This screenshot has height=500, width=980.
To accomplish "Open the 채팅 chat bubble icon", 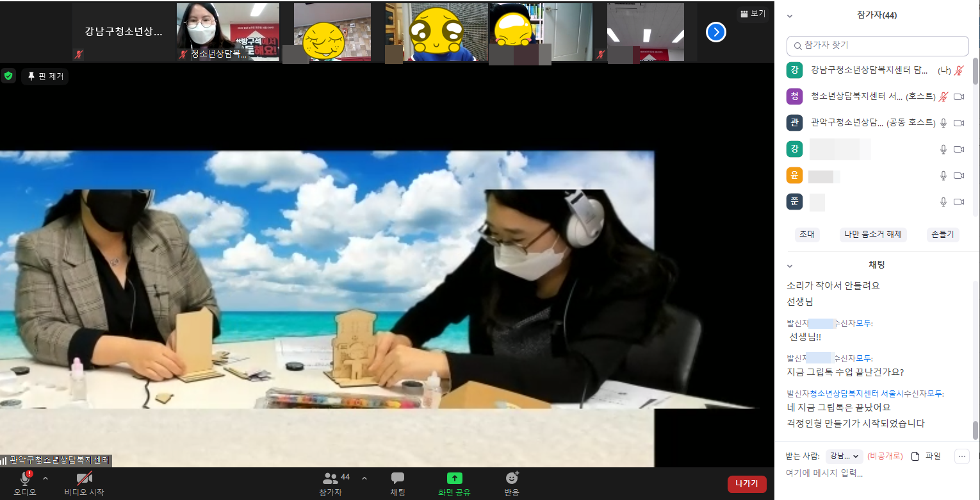I will (x=397, y=478).
